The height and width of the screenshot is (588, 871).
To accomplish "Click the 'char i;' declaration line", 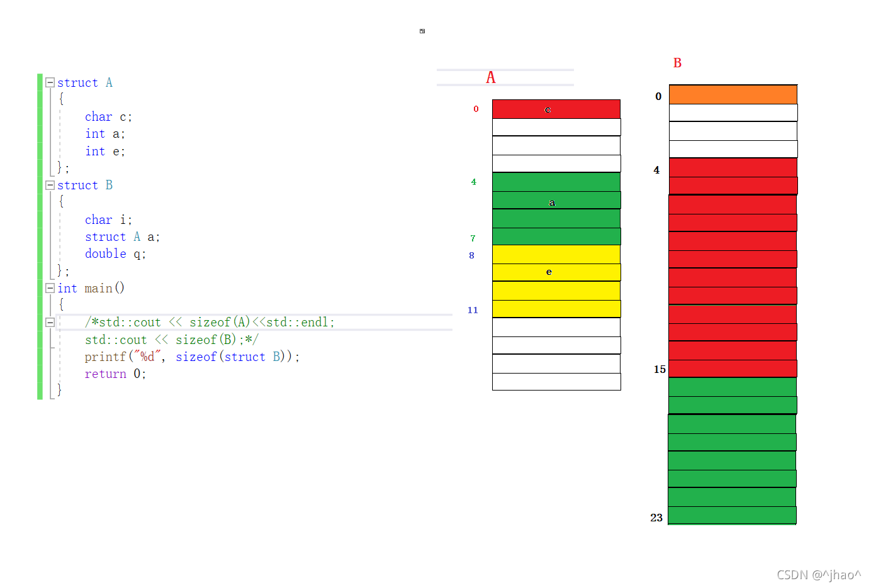I will click(x=108, y=220).
